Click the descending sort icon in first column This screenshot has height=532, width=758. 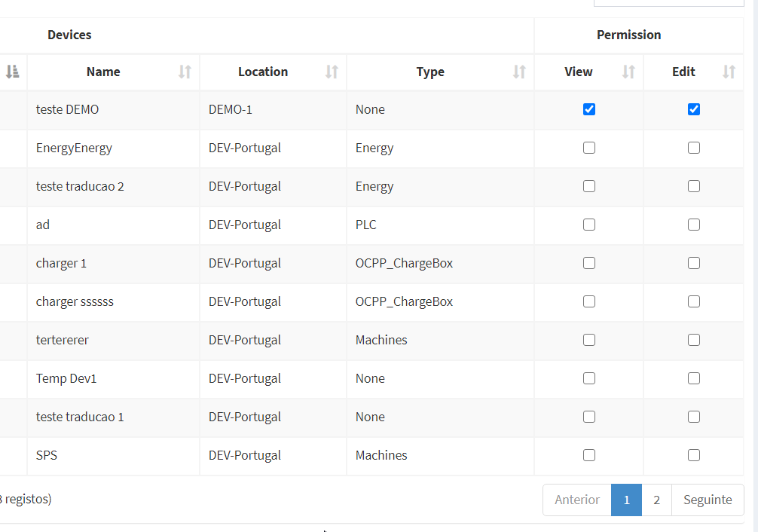tap(12, 72)
